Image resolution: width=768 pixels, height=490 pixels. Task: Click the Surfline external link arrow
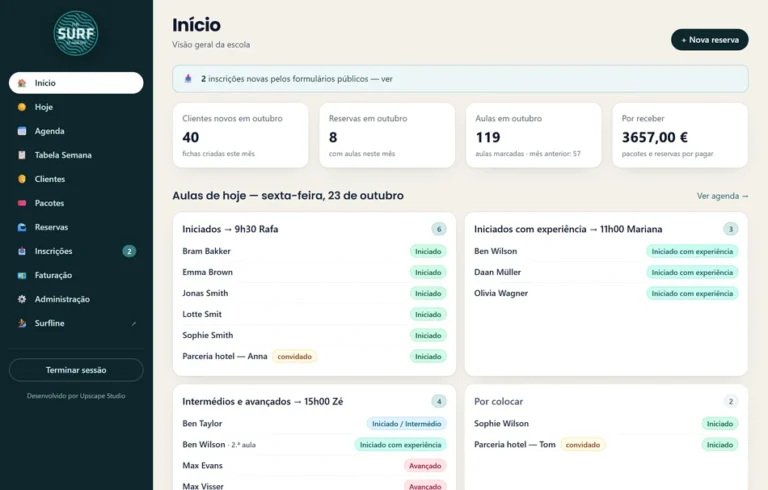[x=133, y=323]
